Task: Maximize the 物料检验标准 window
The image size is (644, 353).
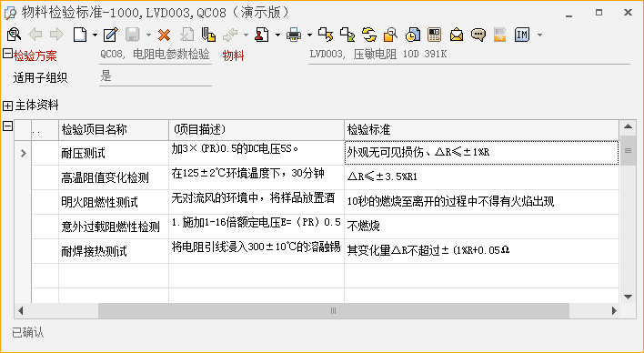Action: coord(599,13)
